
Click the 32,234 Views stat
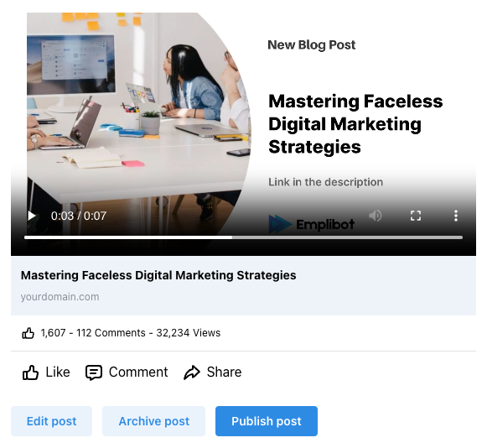click(x=189, y=333)
